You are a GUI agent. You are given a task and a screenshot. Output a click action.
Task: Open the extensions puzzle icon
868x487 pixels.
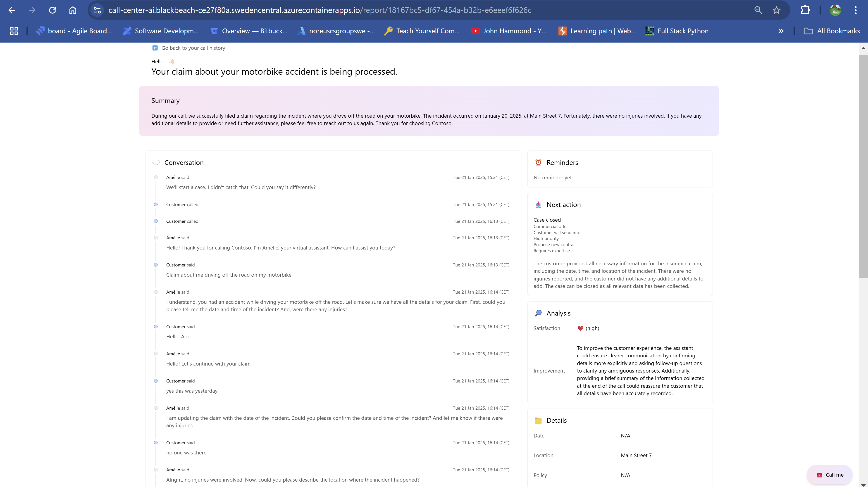(x=805, y=10)
